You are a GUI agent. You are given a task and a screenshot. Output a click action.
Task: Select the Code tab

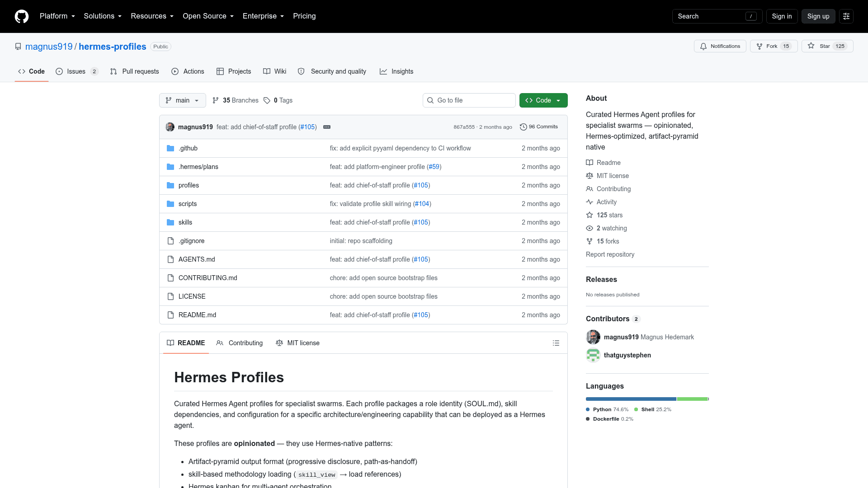(x=31, y=71)
